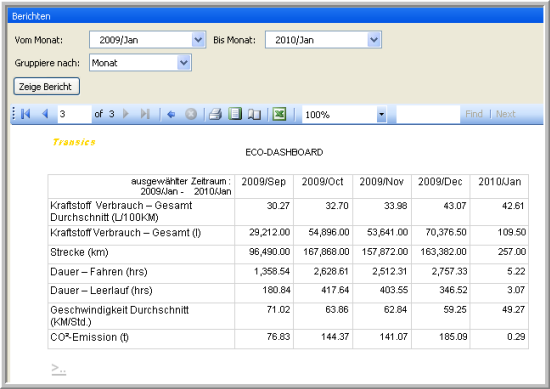This screenshot has height=389, width=550.
Task: Open the 100% zoom dropdown
Action: tap(381, 114)
